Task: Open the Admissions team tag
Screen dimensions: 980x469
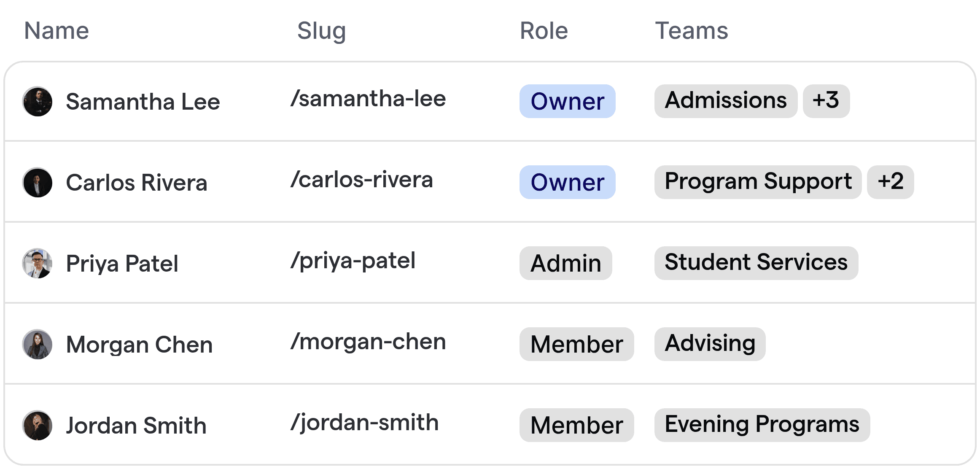Action: click(726, 101)
